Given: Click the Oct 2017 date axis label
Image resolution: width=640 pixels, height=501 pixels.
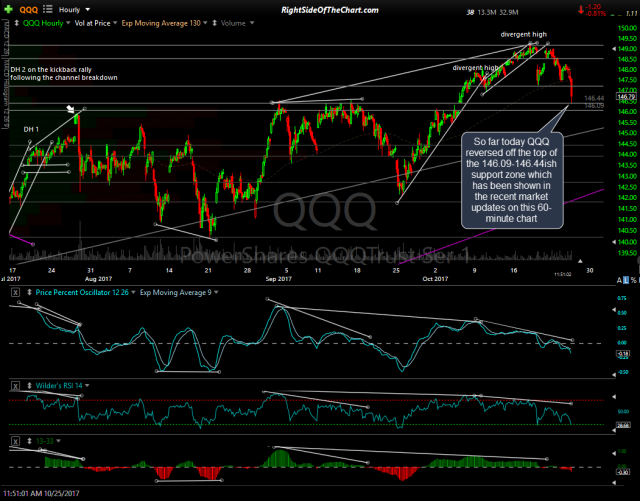Looking at the screenshot, I should pyautogui.click(x=435, y=279).
